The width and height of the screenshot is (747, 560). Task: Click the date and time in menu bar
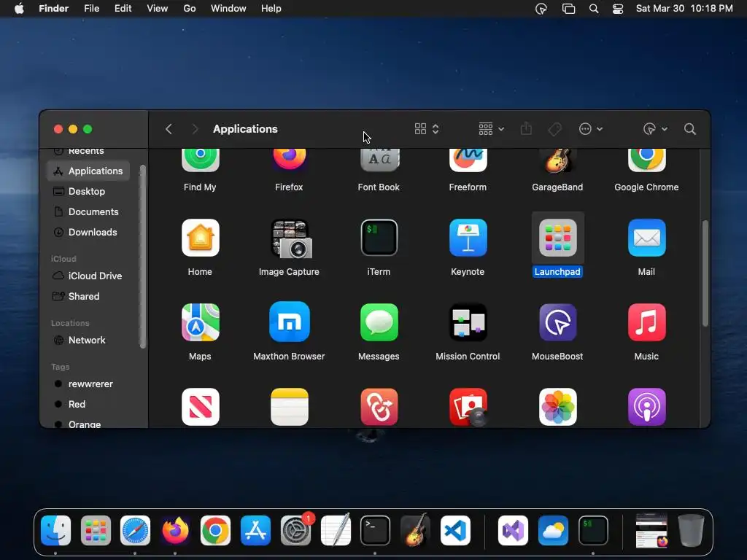684,9
